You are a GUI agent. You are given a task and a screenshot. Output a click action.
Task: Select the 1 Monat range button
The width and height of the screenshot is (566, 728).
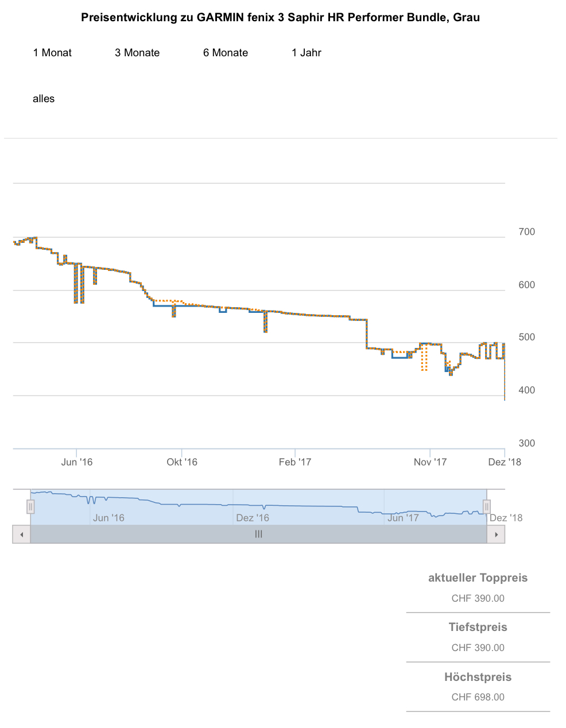point(52,53)
